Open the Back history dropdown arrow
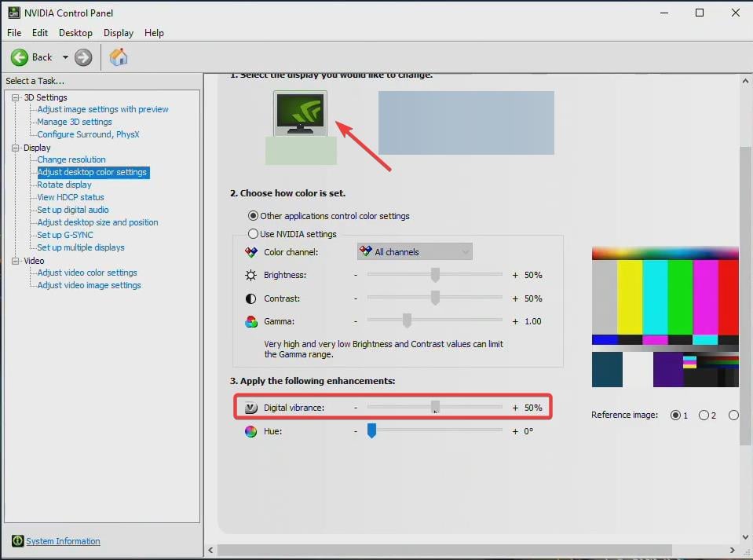The image size is (753, 560). (x=65, y=57)
